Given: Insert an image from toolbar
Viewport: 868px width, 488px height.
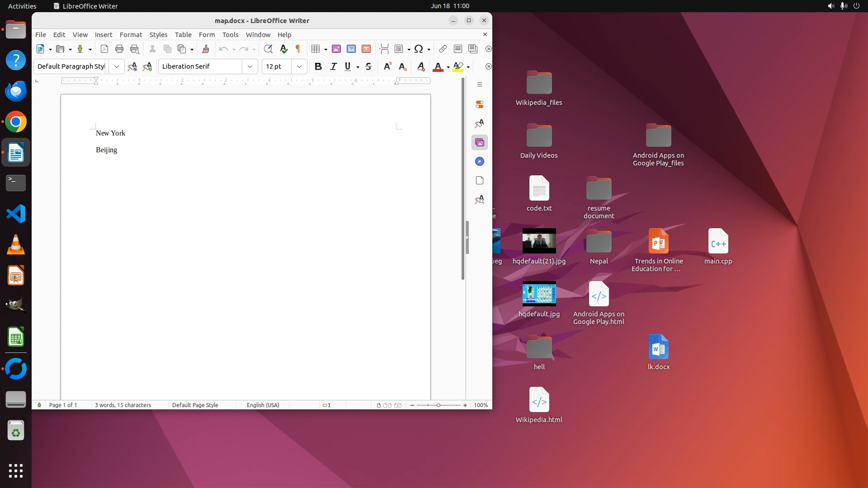Looking at the screenshot, I should click(336, 49).
